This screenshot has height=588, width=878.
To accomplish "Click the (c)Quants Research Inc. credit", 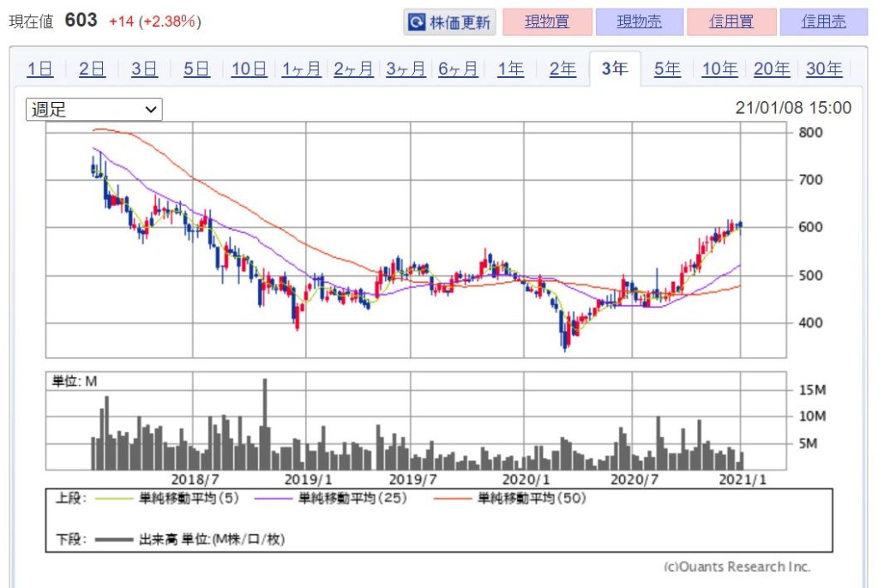I will tap(737, 567).
